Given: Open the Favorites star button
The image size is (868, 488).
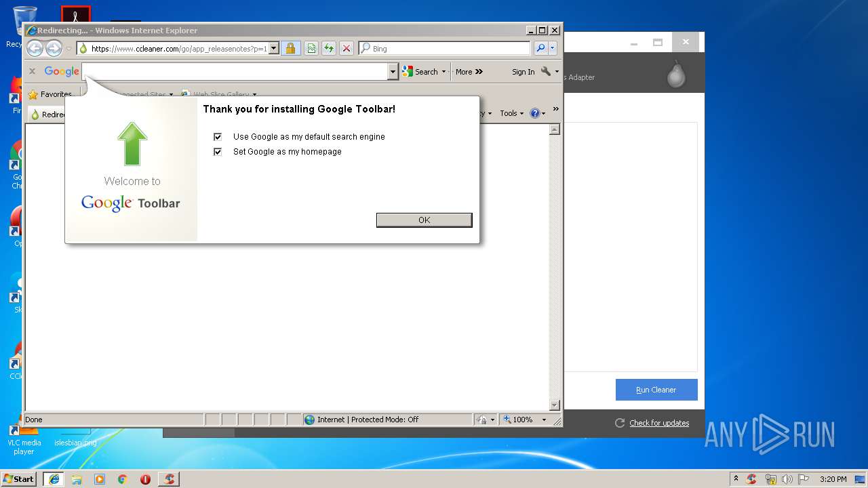Looking at the screenshot, I should pos(50,95).
